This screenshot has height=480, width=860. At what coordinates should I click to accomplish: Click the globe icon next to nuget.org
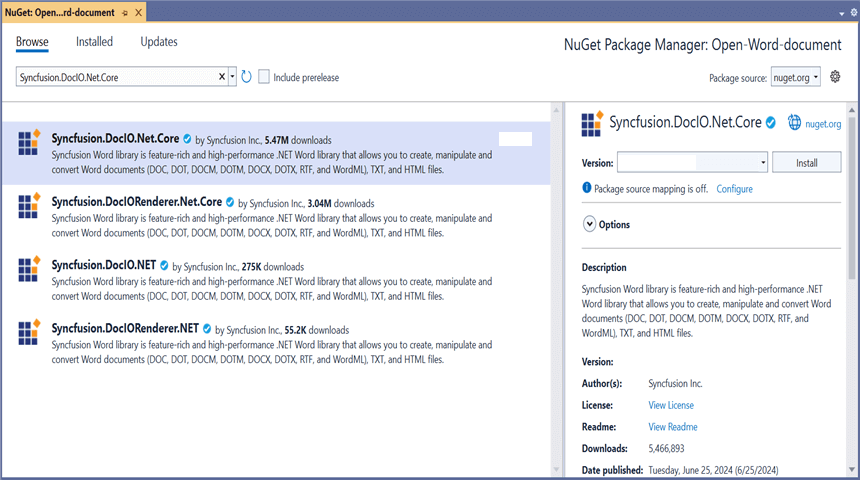coord(794,122)
